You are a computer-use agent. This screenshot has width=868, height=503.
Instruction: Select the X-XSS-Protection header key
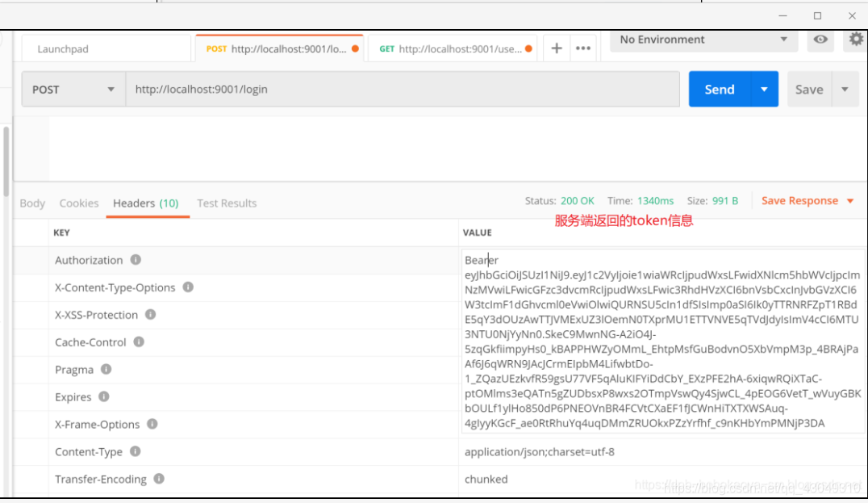coord(96,315)
